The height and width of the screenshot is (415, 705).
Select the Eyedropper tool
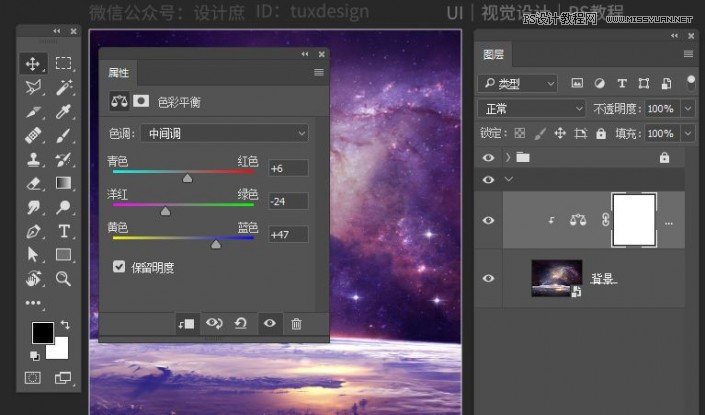pyautogui.click(x=63, y=112)
